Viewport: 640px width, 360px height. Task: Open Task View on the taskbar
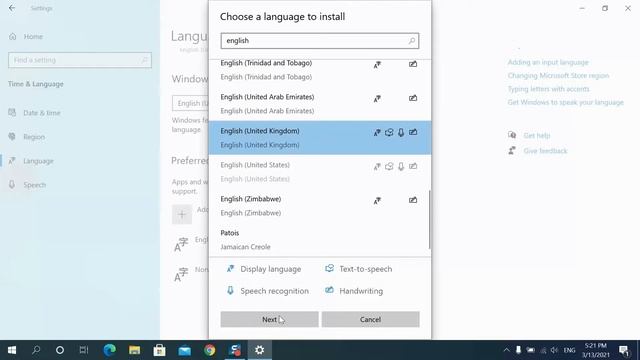coord(84,350)
